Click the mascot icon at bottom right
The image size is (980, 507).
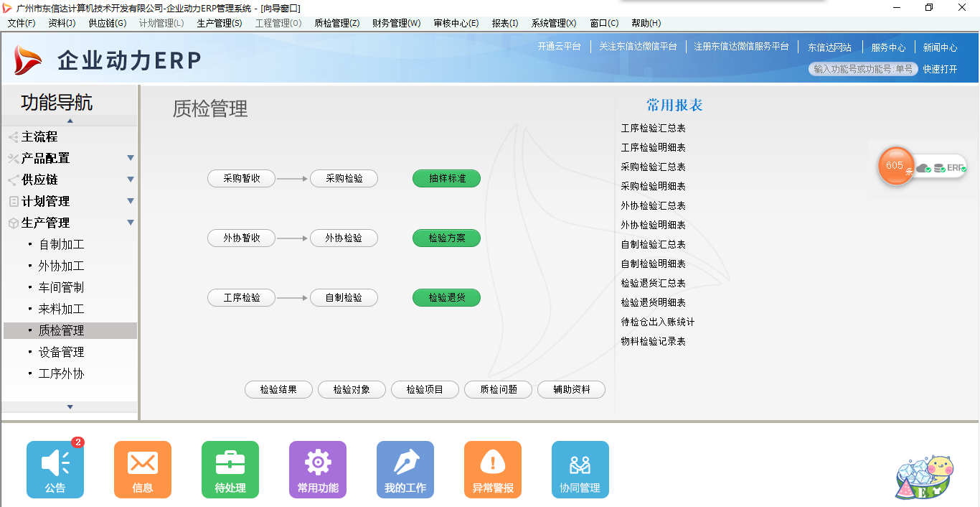click(x=925, y=476)
